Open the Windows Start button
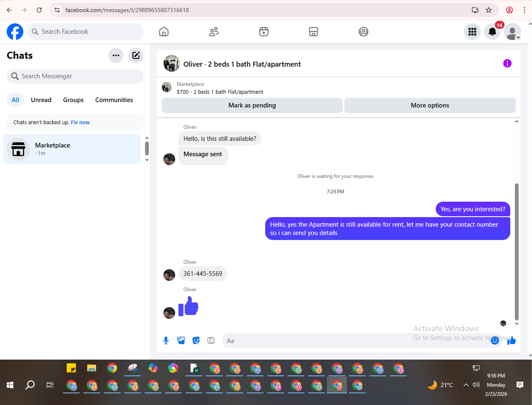The width and height of the screenshot is (532, 405). point(10,385)
